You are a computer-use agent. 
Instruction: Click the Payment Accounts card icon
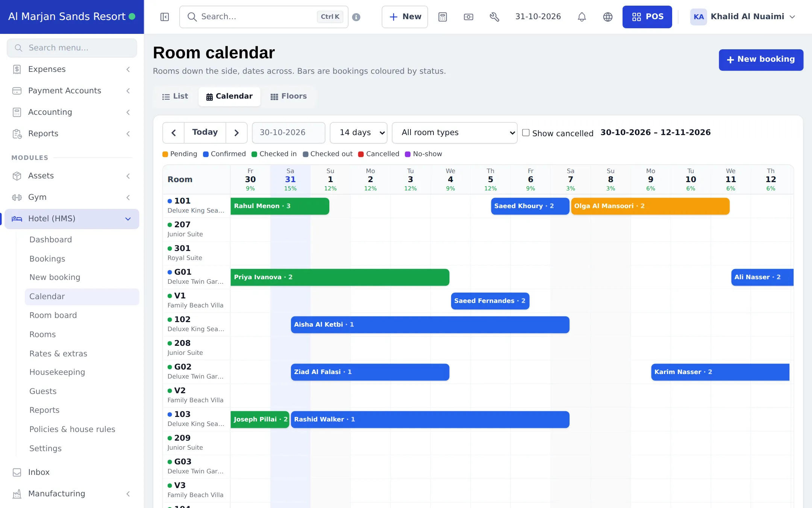17,91
